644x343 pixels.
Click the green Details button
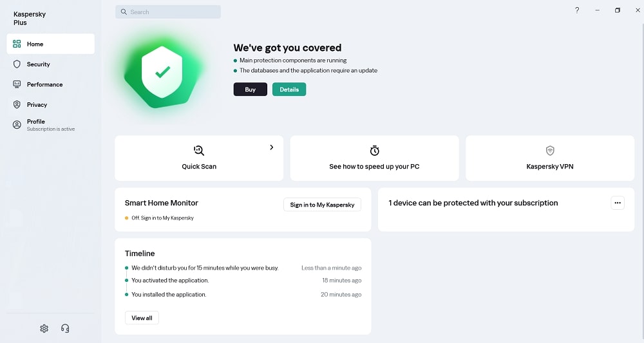(x=289, y=89)
